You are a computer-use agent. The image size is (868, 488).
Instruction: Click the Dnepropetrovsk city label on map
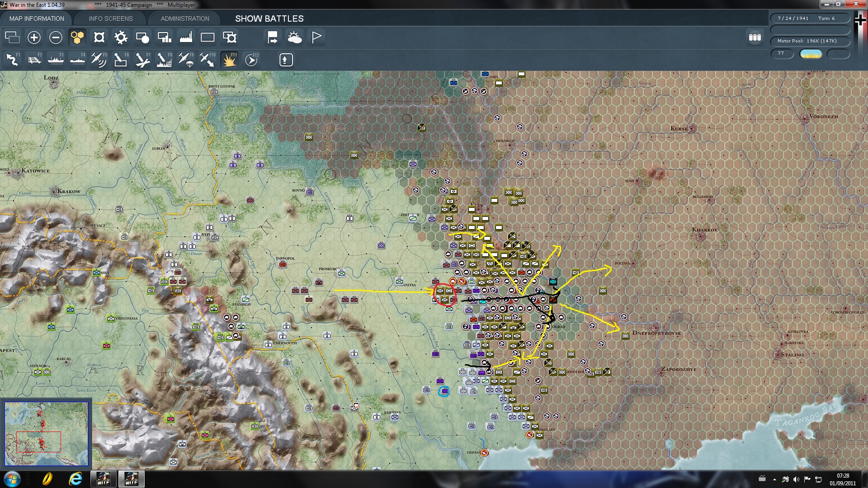656,333
